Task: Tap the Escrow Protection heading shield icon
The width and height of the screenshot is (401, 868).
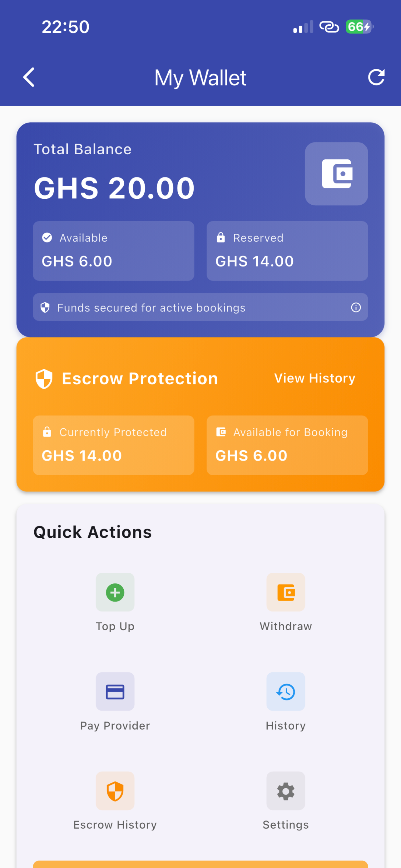Action: (x=44, y=379)
